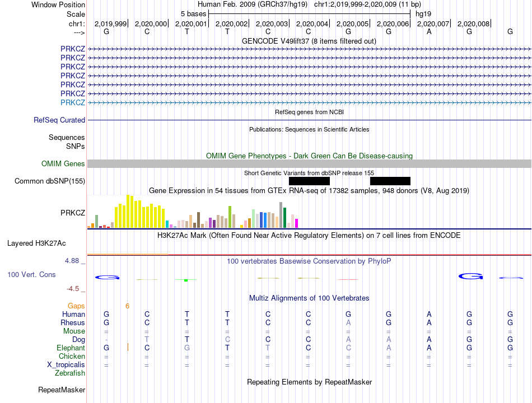Click the orange insertion tick in Elephant row
532x403 pixels.
128,347
